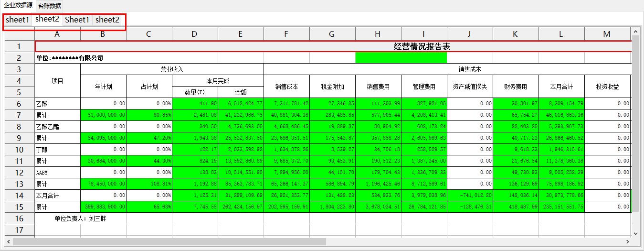
Task: Select the 投资收益 header cell
Action: (607, 87)
